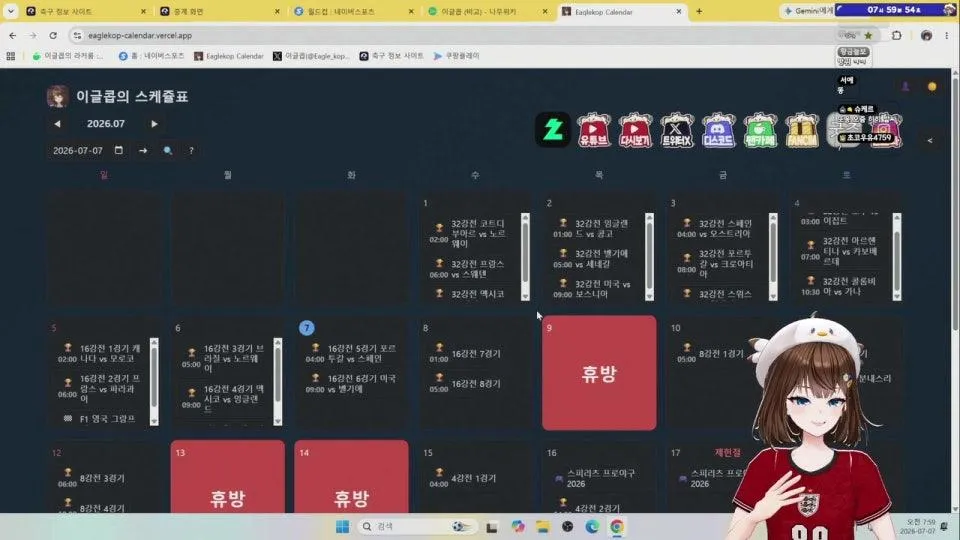Click 2026.07 month label
The image size is (960, 540).
(x=105, y=124)
